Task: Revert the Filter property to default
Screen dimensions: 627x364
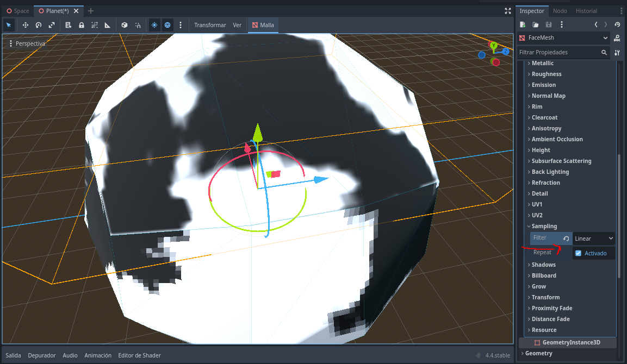Action: tap(566, 239)
